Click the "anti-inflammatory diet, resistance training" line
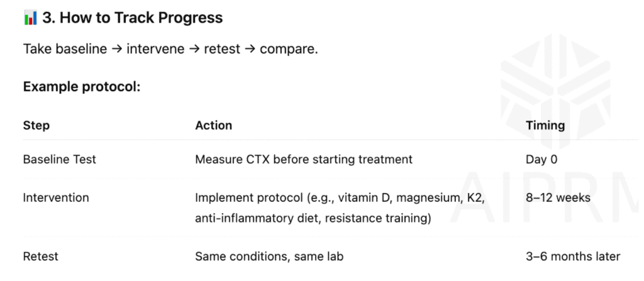 tap(313, 219)
